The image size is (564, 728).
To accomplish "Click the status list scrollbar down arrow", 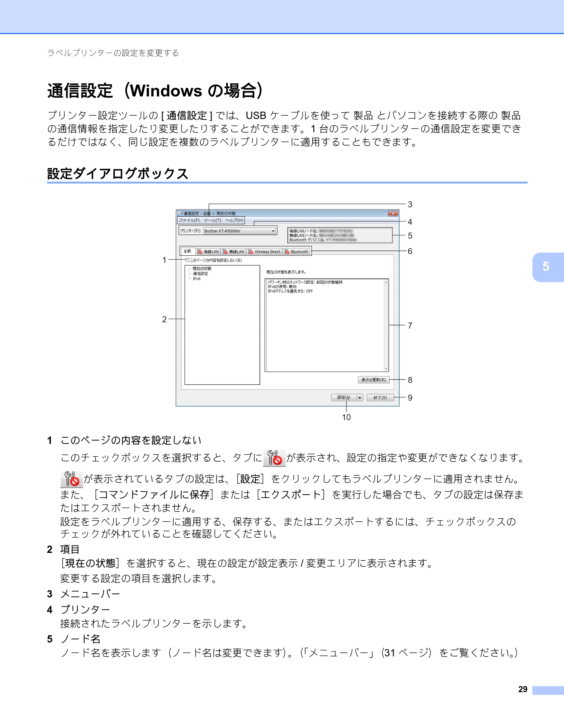I will click(x=386, y=369).
